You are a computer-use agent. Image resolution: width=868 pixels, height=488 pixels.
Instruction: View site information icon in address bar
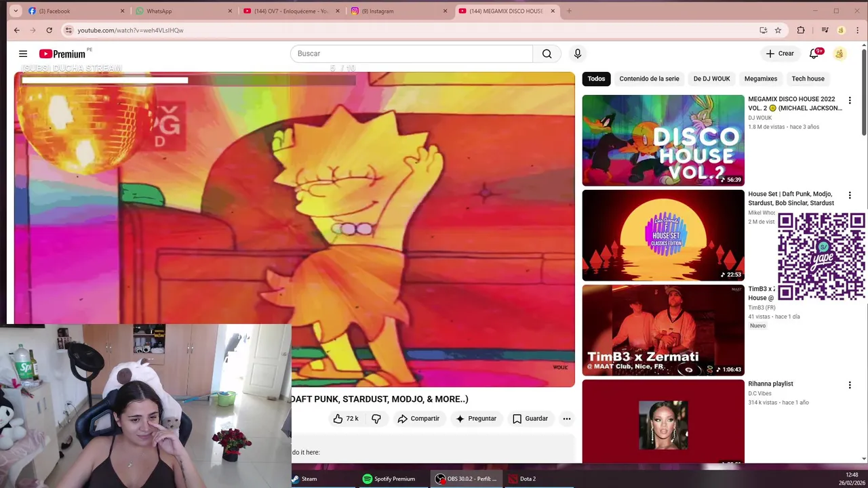(68, 30)
